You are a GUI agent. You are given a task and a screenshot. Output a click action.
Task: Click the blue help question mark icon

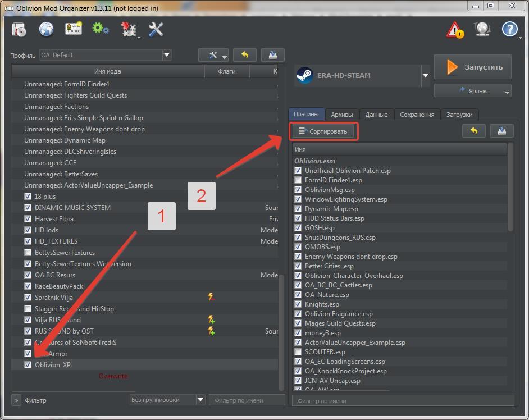[x=509, y=29]
